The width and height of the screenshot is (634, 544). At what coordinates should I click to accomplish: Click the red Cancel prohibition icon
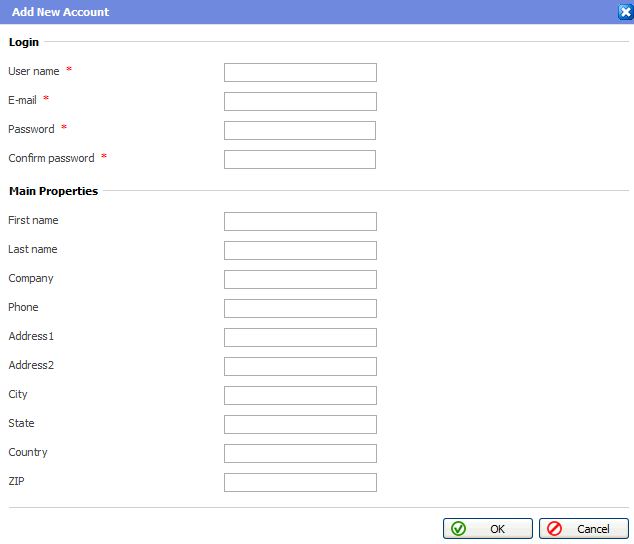tap(554, 528)
